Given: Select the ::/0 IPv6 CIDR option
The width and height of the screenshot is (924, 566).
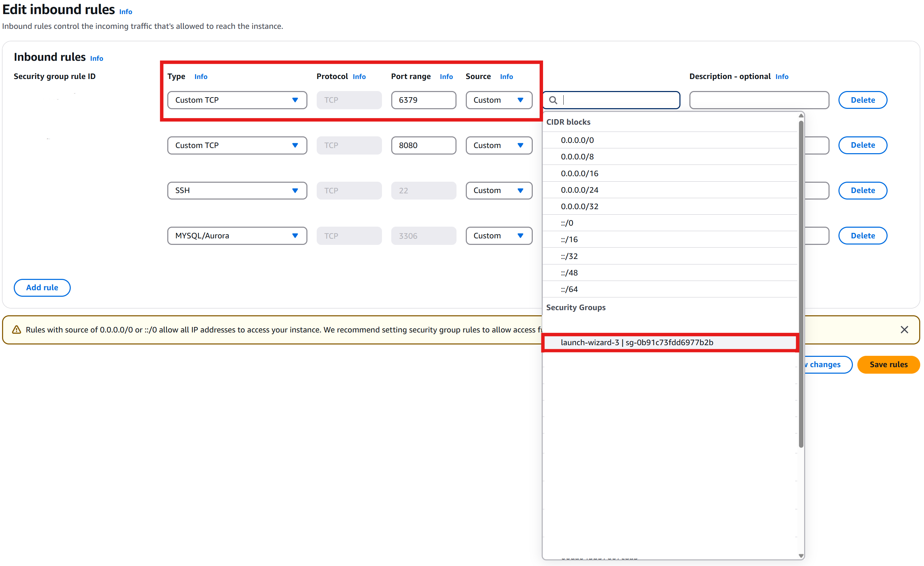Looking at the screenshot, I should click(567, 223).
